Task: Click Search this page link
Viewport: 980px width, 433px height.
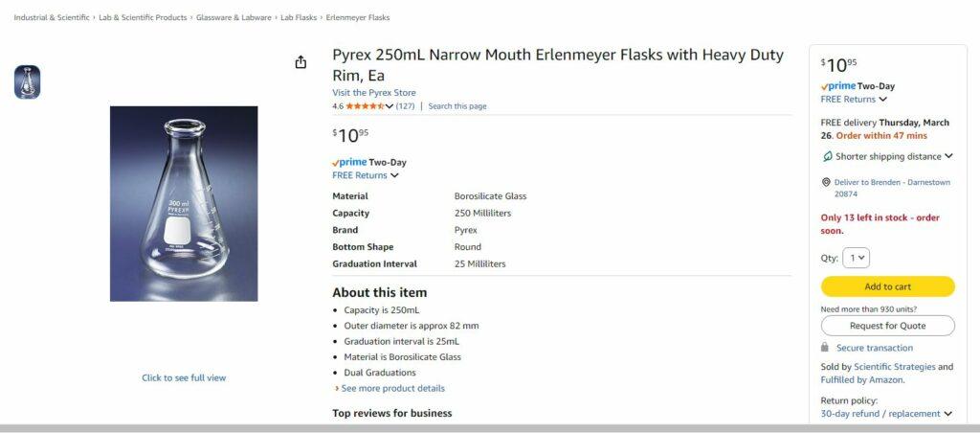Action: pos(457,106)
